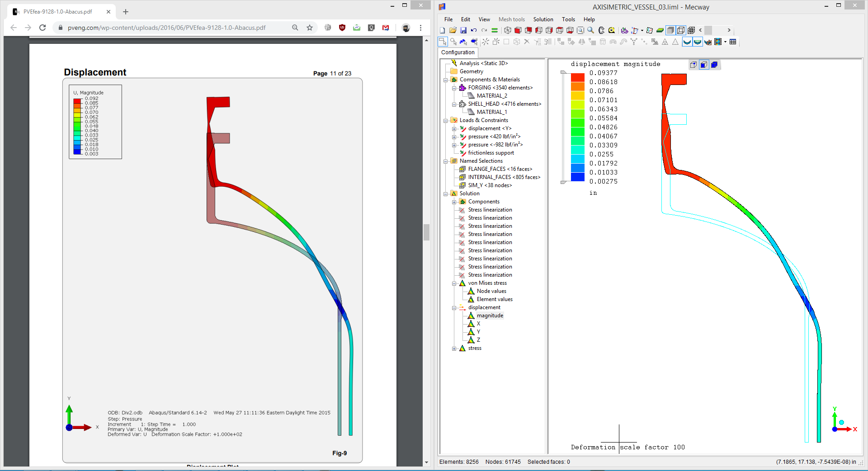
Task: Select displacement magnitude in solution tree
Action: [x=490, y=316]
